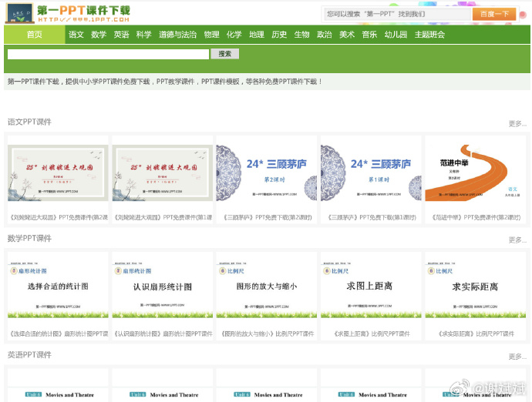
Task: Click 更多 link for 语文PPT课件
Action: (x=517, y=124)
